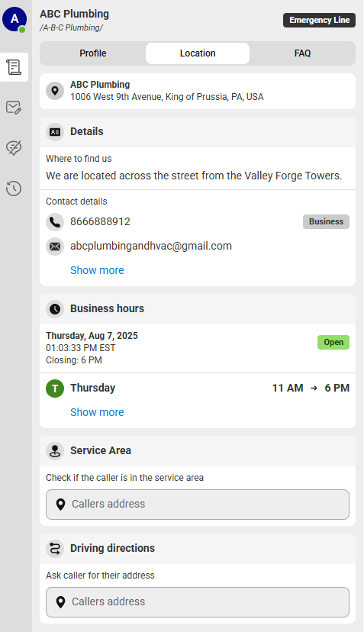Click the Details ID card icon
364x632 pixels.
tap(55, 132)
